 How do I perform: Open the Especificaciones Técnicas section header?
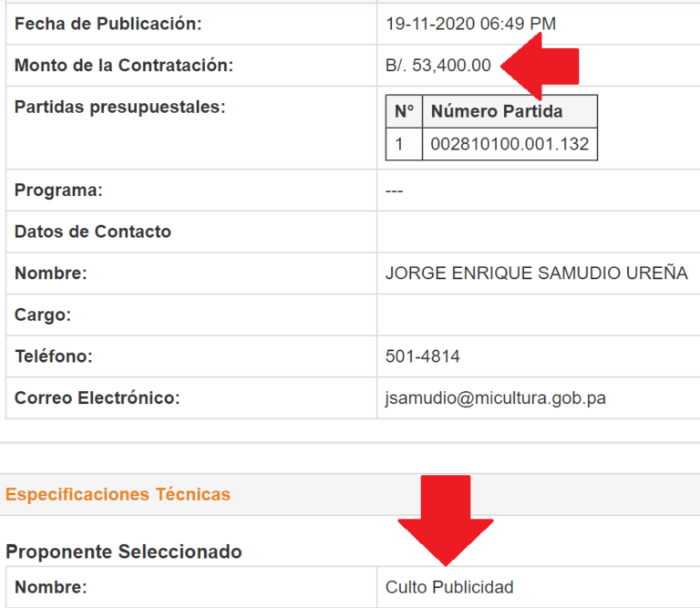(x=118, y=494)
